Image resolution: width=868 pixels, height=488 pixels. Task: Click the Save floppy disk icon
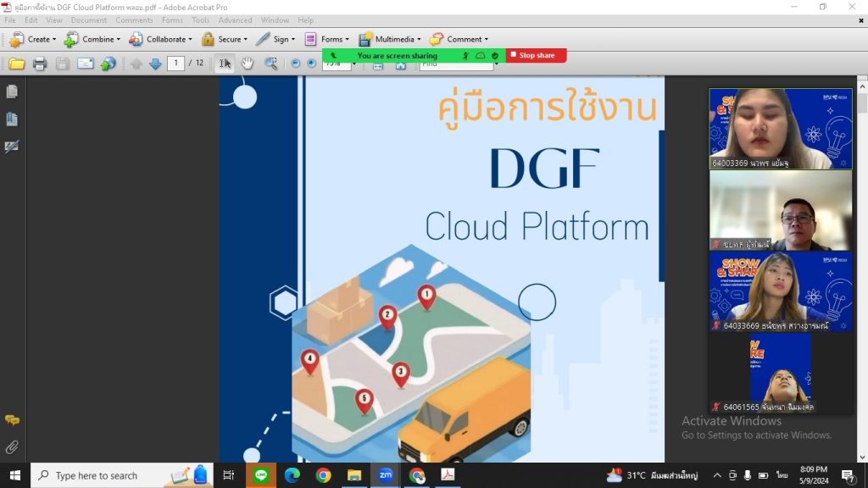click(x=63, y=64)
